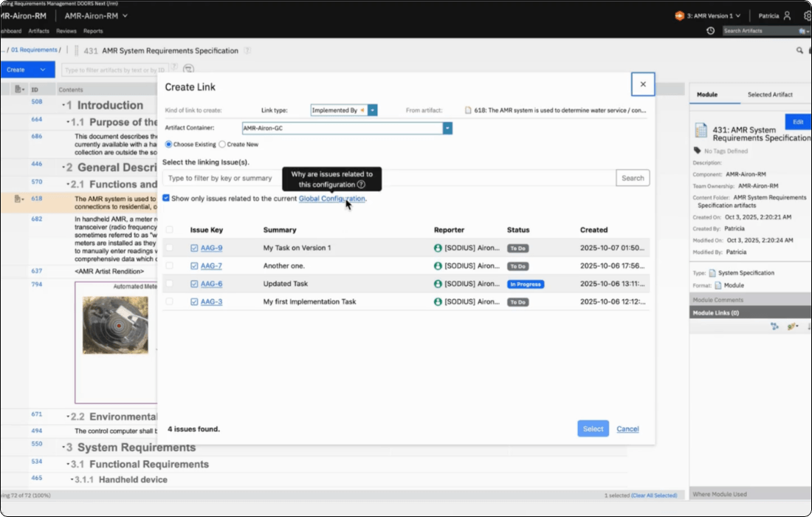Click the filter icon beside artifact filter
This screenshot has width=812, height=517.
pos(188,69)
